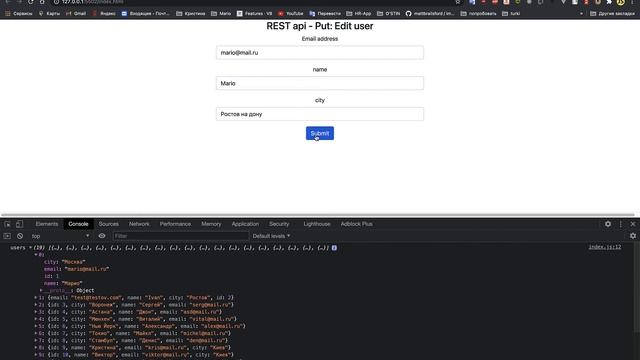Toggle the live expression eye icon

click(x=102, y=236)
